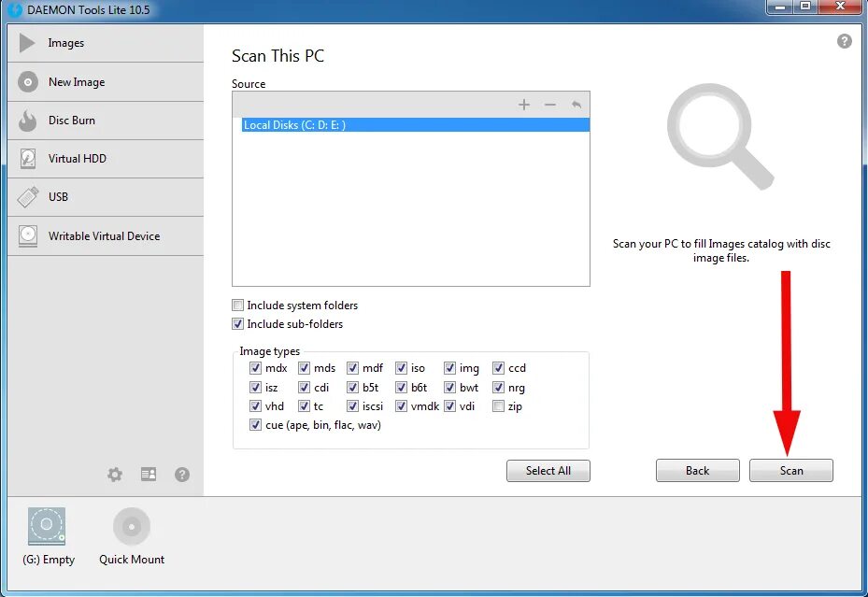This screenshot has width=868, height=597.
Task: Toggle the vdi image type checkbox
Action: [449, 406]
